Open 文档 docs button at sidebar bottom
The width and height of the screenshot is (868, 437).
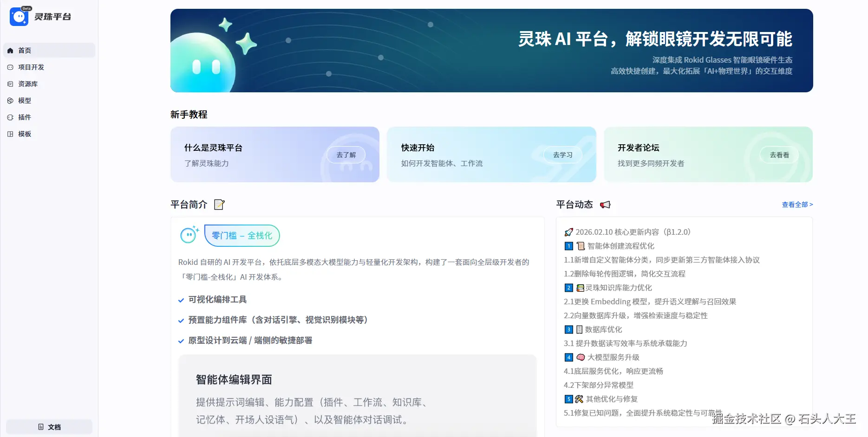[x=49, y=427]
